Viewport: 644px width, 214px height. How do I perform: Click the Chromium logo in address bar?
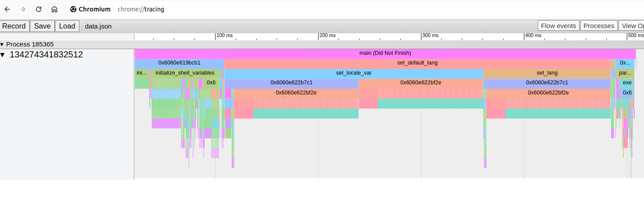(73, 9)
